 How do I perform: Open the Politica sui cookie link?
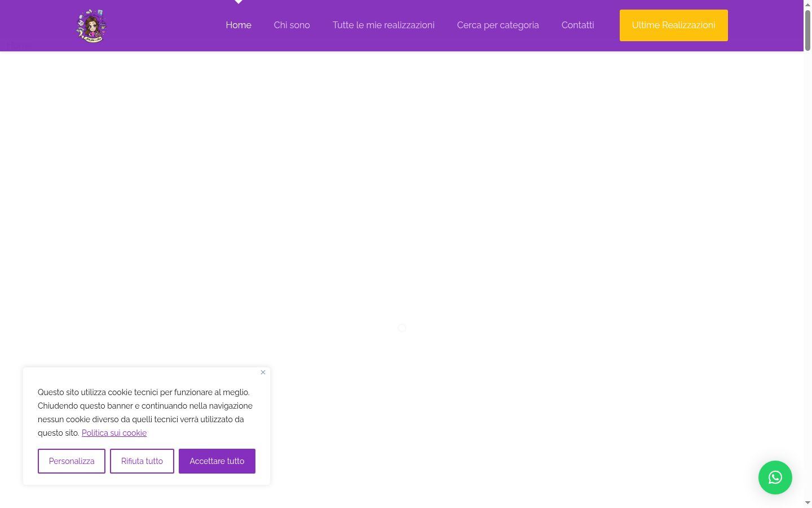tap(114, 433)
